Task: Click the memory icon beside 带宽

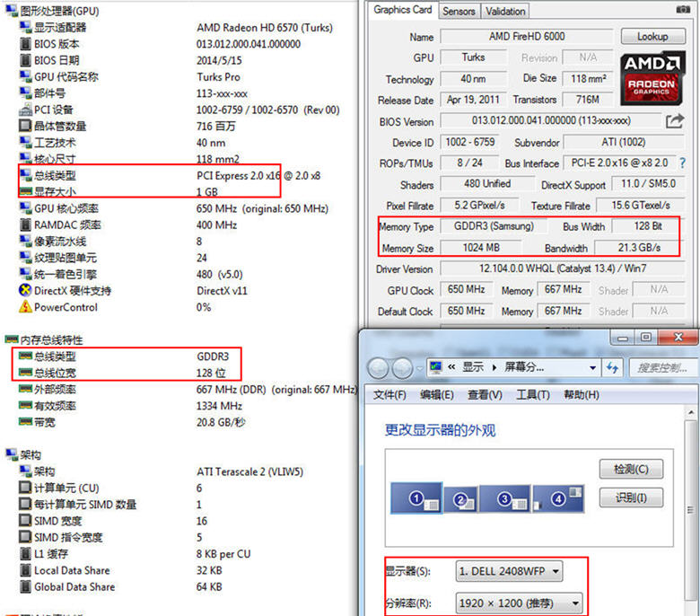Action: pyautogui.click(x=26, y=422)
